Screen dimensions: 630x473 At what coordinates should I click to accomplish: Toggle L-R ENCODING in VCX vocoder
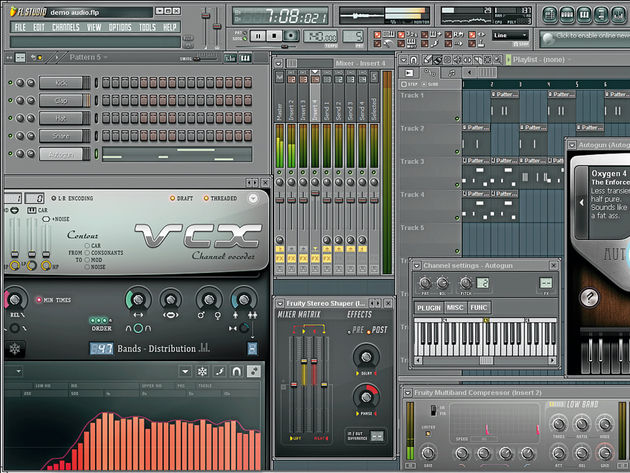pos(72,198)
